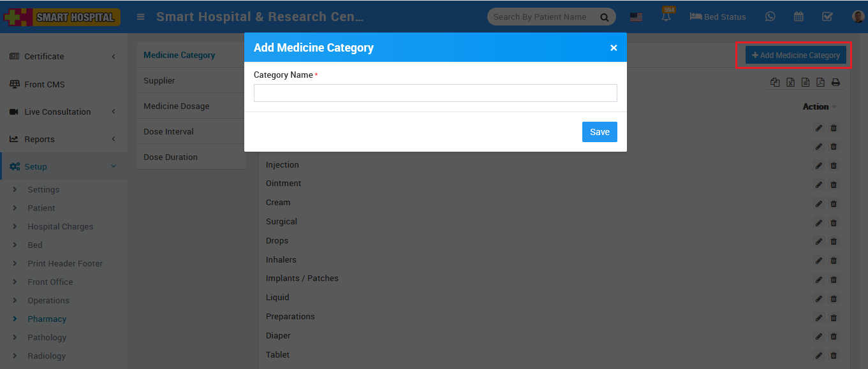The width and height of the screenshot is (868, 369).
Task: Select the Dose Interval tab
Action: point(168,132)
